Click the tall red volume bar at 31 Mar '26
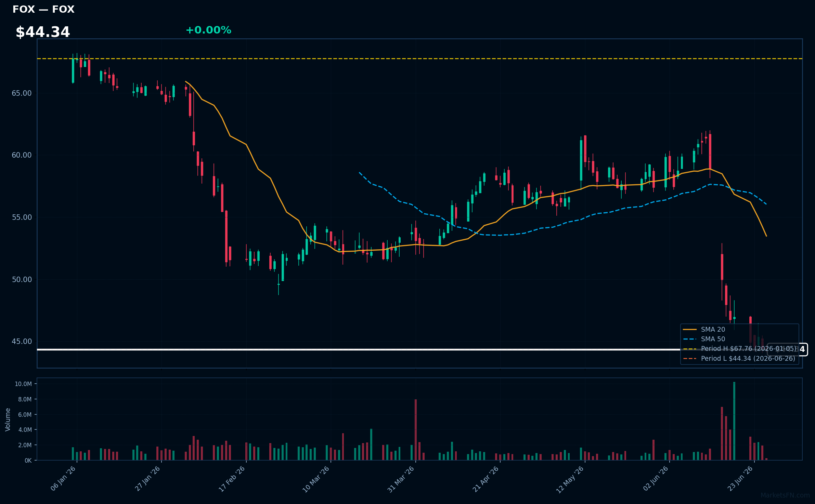 416,430
